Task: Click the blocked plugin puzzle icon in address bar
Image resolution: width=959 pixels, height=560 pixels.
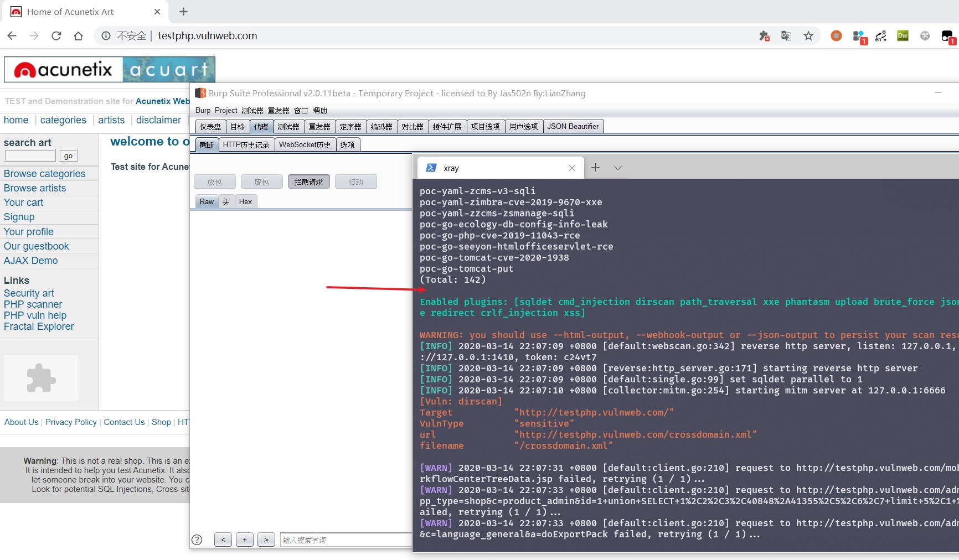Action: (x=764, y=36)
